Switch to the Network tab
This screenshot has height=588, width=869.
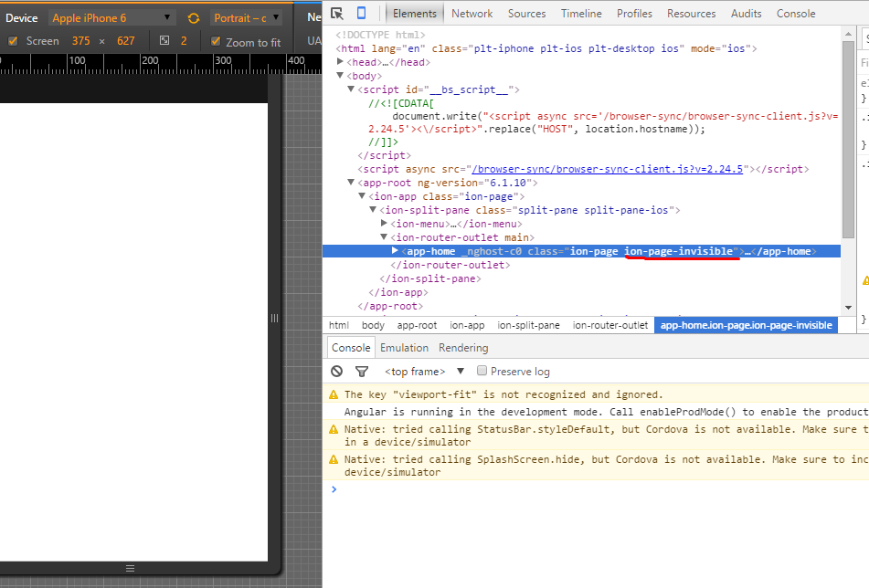click(x=472, y=14)
